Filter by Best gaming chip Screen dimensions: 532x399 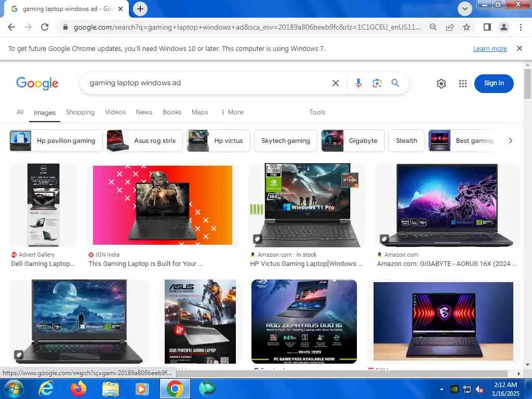click(463, 141)
